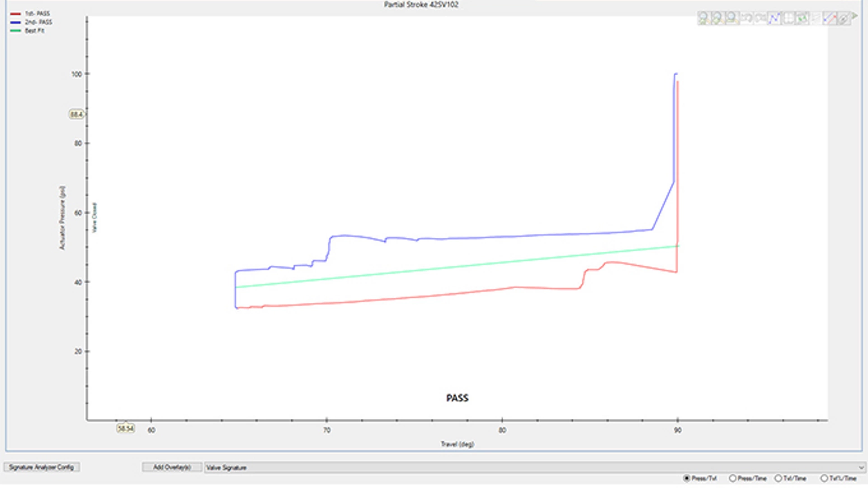The image size is (868, 488).
Task: Click the 58.54 travel axis marker
Action: pyautogui.click(x=125, y=428)
